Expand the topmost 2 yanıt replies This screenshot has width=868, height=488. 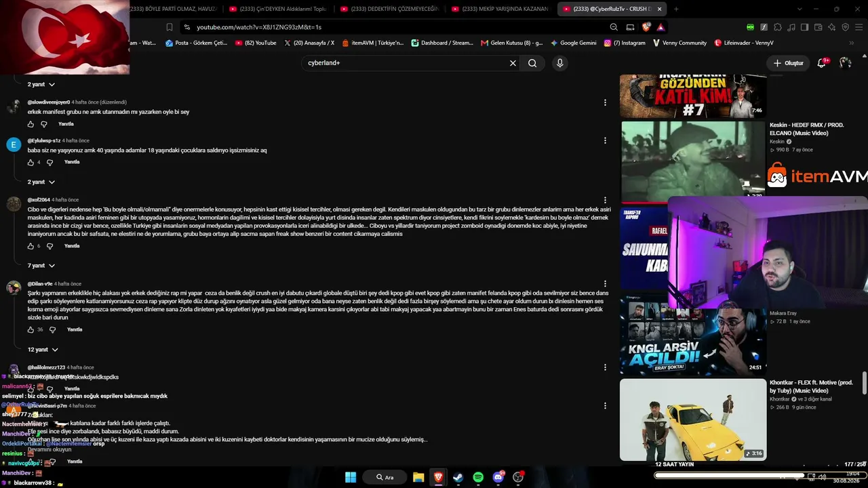pyautogui.click(x=41, y=84)
